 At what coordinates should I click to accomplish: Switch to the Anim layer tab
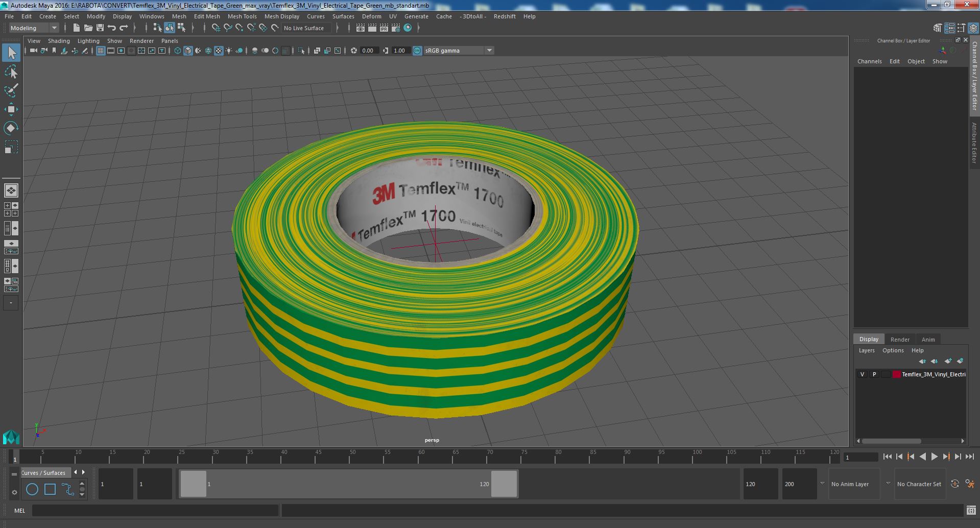coord(928,340)
